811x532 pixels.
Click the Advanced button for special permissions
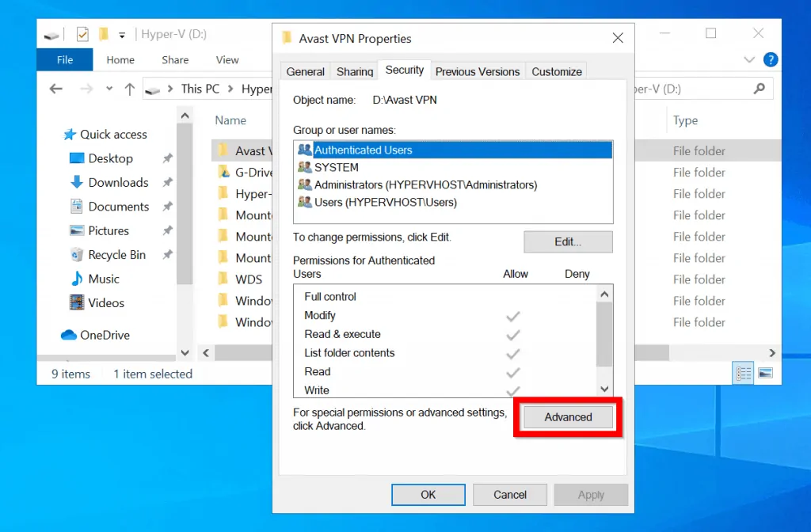point(567,417)
